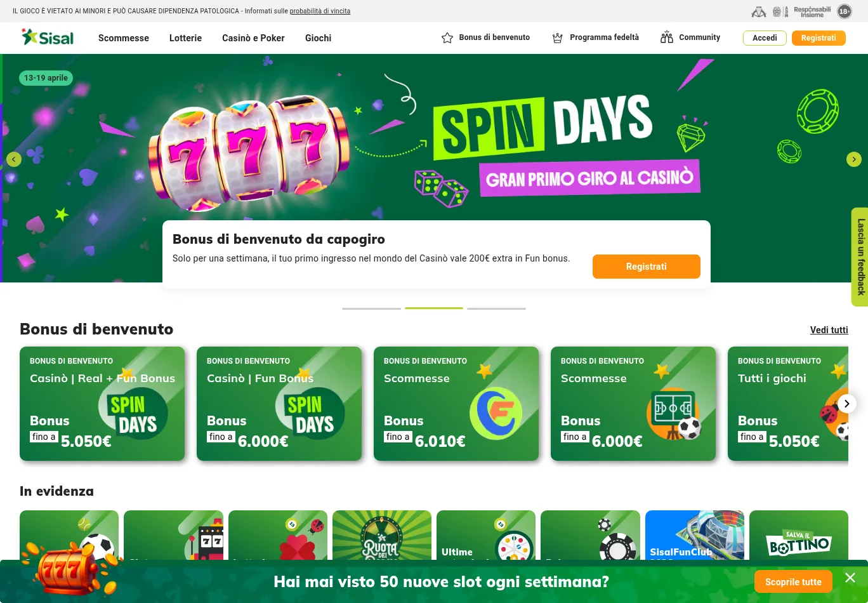Click the Accedi login button
Image resolution: width=868 pixels, height=603 pixels.
pyautogui.click(x=765, y=38)
